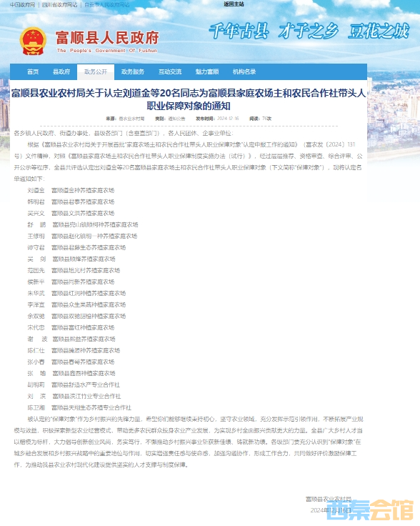The height and width of the screenshot is (526, 420).
Task: Click the row 张小春 春哥养殖家庭农场
Action: 71,362
